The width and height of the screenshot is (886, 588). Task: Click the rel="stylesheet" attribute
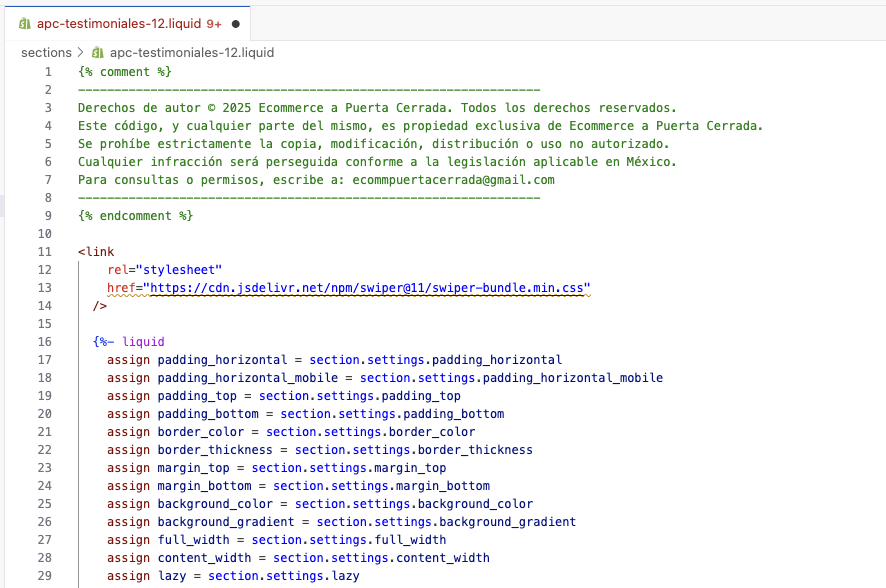pos(164,270)
